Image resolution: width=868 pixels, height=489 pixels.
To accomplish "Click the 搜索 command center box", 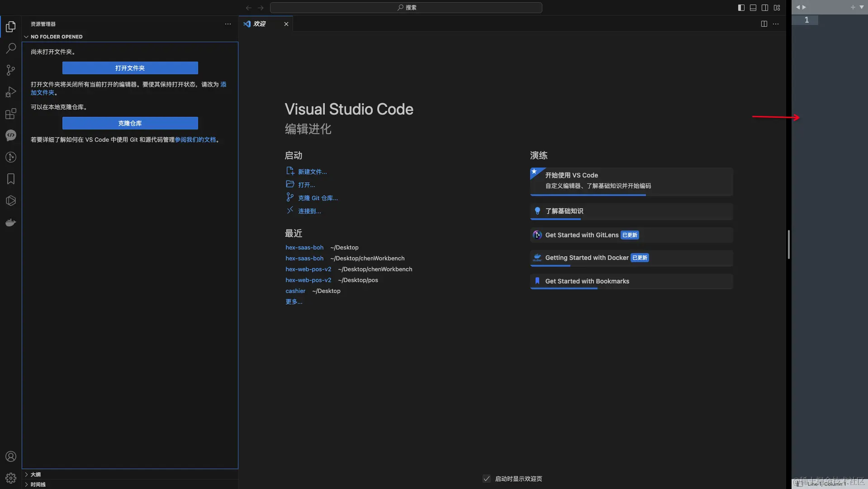I will click(x=406, y=8).
